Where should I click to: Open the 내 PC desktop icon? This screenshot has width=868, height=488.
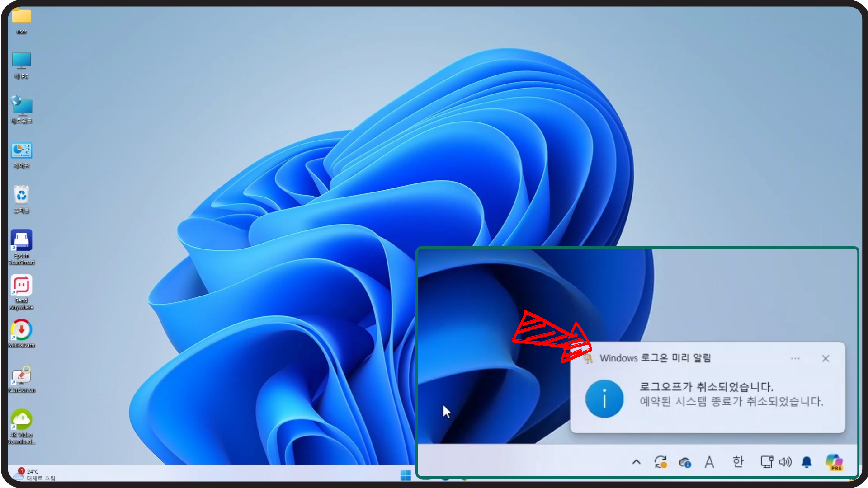21,61
